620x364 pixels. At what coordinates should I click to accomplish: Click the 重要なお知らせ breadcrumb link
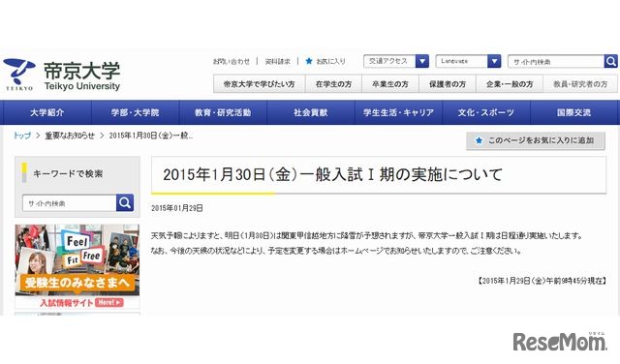coord(70,136)
